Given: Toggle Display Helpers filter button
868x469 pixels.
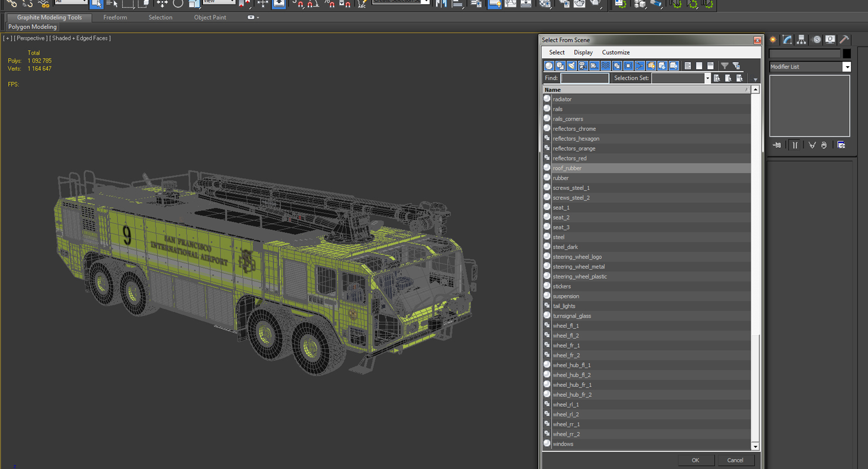Looking at the screenshot, I should [x=594, y=66].
